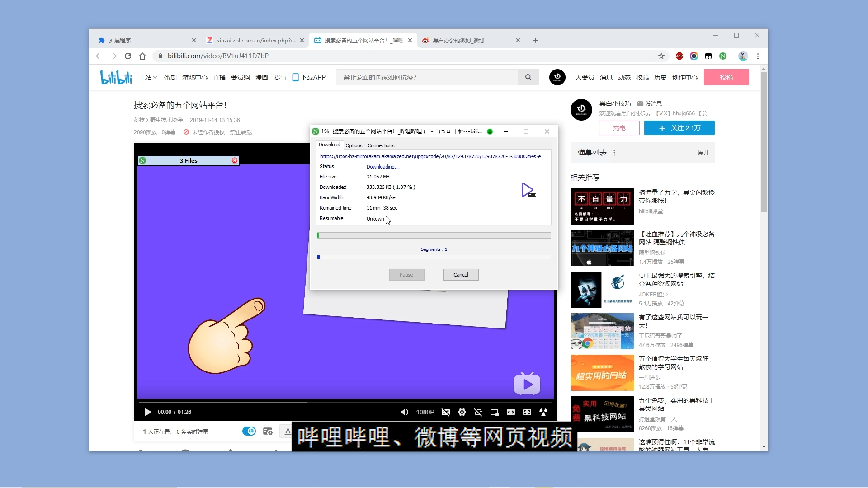Open player settings gear icon
This screenshot has width=868, height=488.
coord(462,412)
